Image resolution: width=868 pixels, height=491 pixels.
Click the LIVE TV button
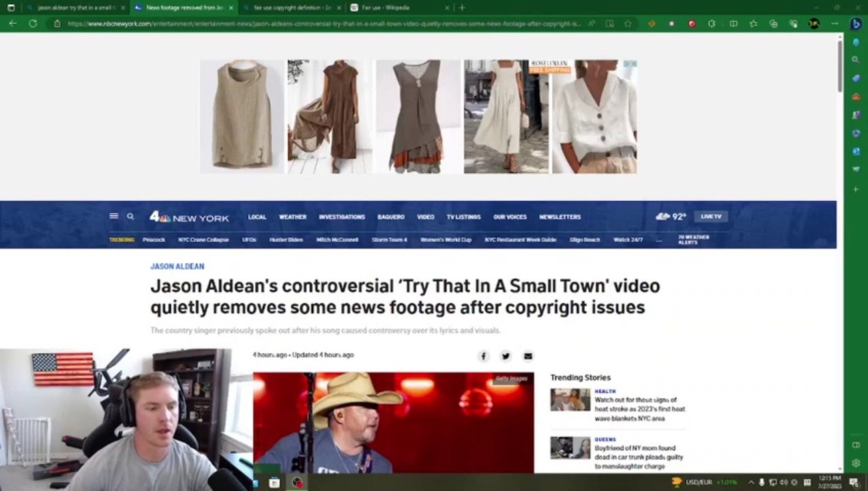[711, 216]
